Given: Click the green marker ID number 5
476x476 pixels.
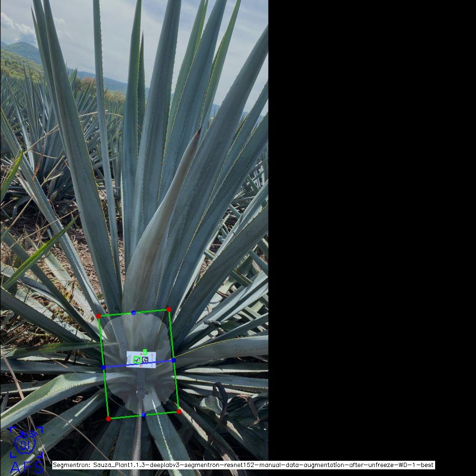Looking at the screenshot, I should [x=145, y=352].
